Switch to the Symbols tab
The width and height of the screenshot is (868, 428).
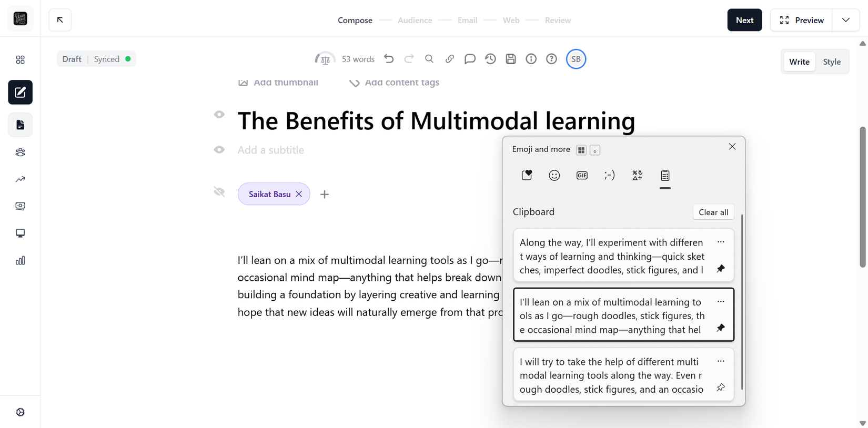click(638, 176)
